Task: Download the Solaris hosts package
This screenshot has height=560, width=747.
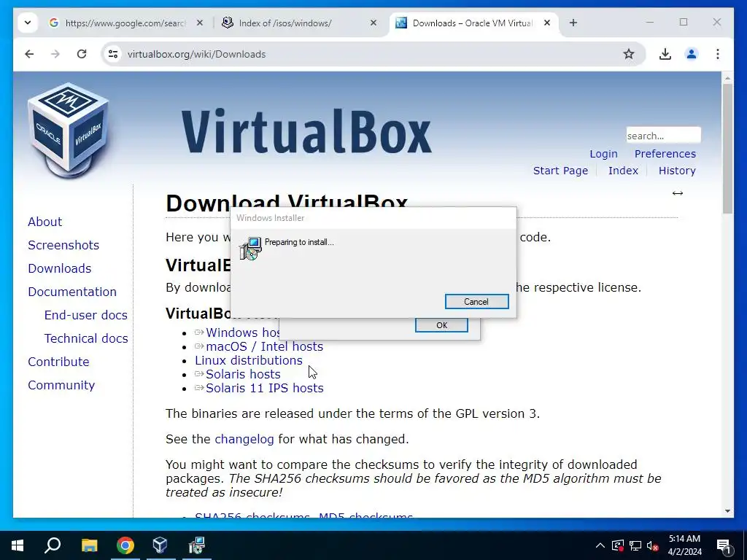Action: click(243, 374)
